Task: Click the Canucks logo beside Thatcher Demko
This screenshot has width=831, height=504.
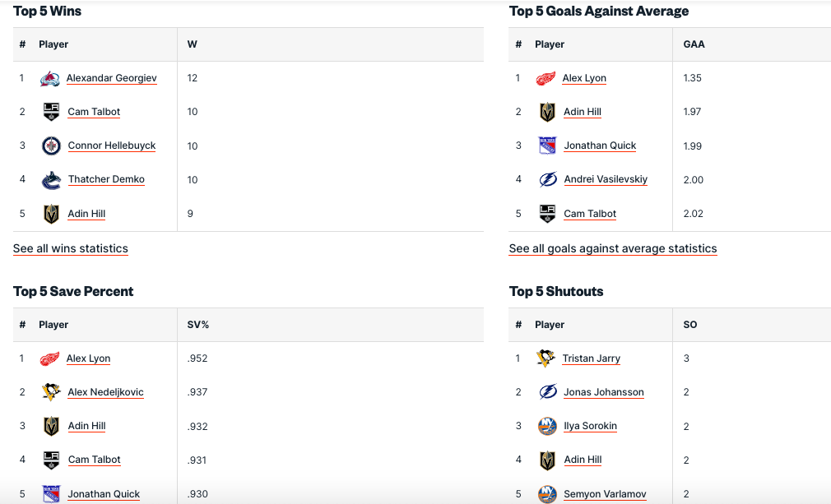Action: [x=51, y=180]
